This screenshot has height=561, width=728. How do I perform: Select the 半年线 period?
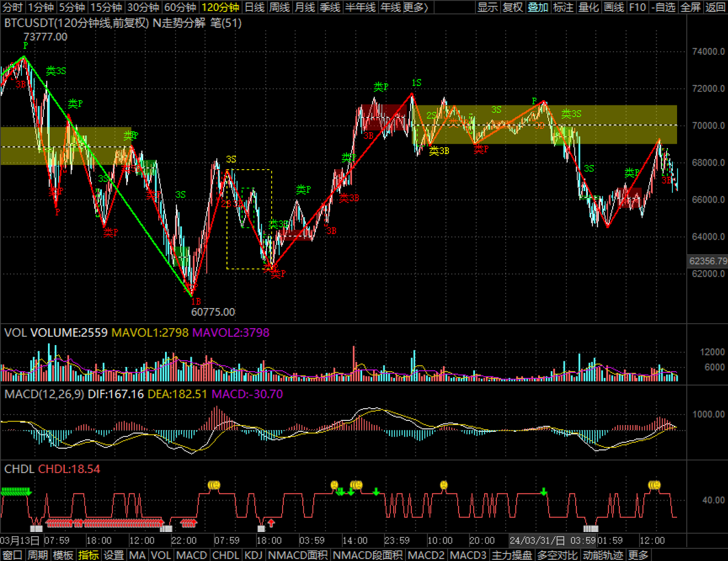tap(360, 7)
